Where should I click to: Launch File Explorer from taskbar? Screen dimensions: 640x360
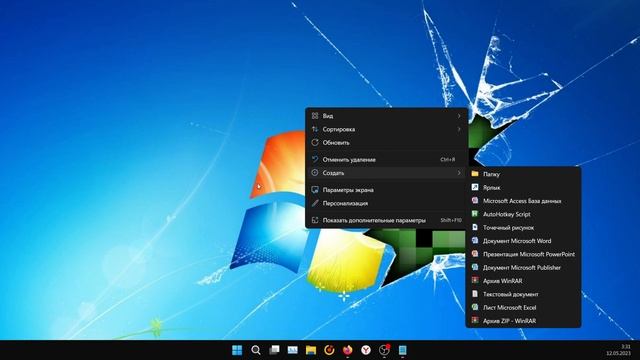click(311, 350)
